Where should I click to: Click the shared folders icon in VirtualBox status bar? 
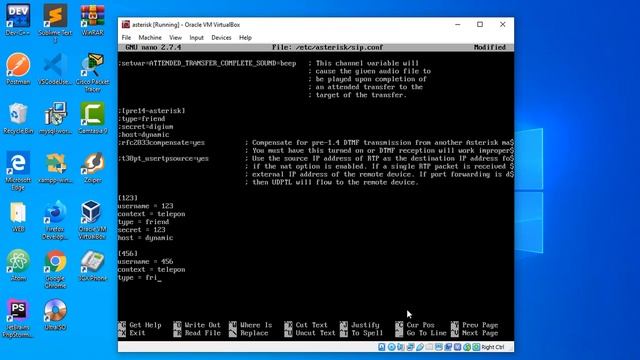coord(429,347)
